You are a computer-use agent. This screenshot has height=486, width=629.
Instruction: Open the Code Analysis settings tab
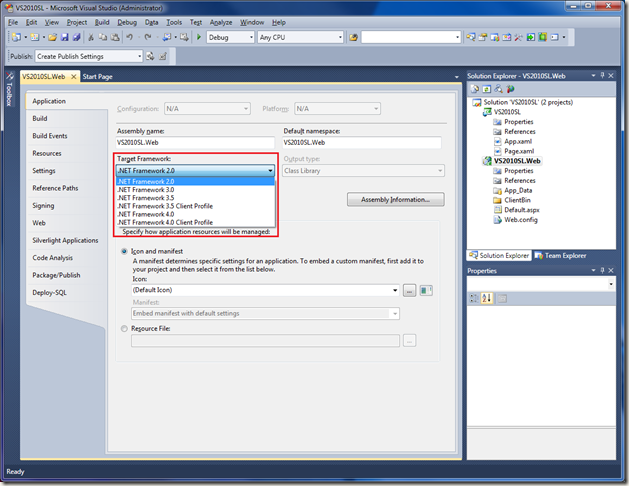pos(53,258)
